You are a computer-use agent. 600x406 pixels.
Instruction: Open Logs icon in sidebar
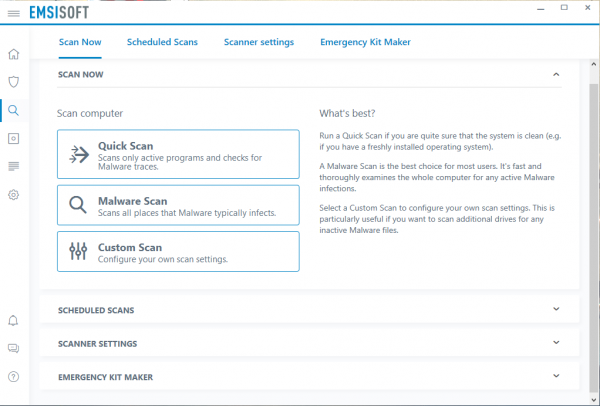[13, 166]
